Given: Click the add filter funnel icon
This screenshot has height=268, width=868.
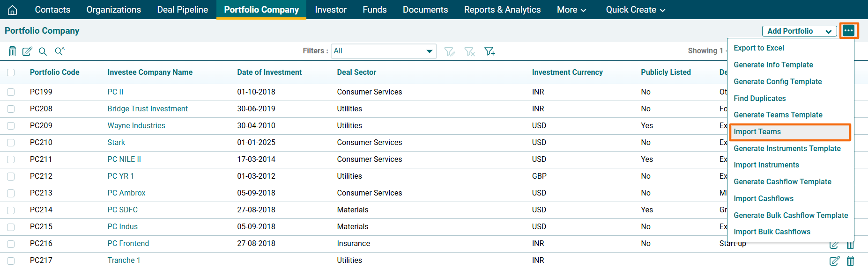Looking at the screenshot, I should 490,51.
